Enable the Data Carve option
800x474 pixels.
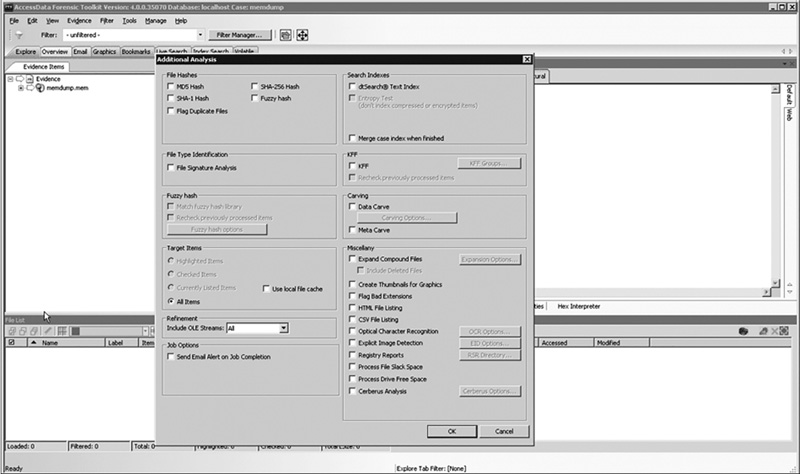point(352,207)
